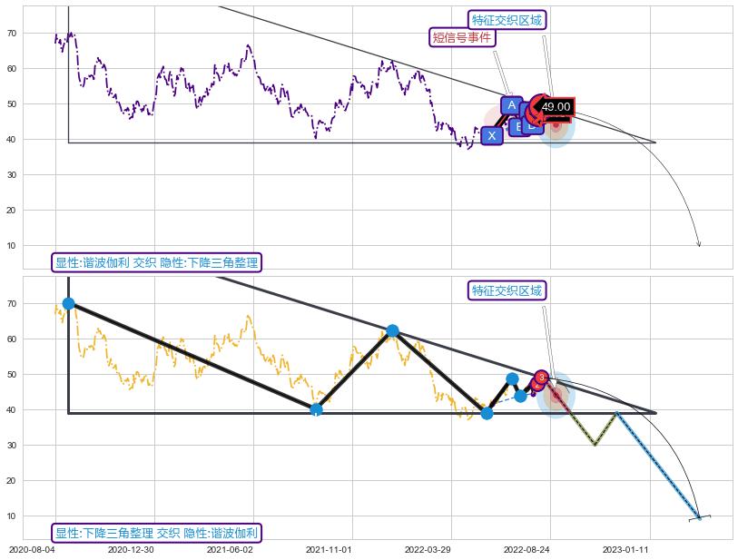Click the blue dot at the 62 peak
The image size is (738, 560).
coord(392,330)
